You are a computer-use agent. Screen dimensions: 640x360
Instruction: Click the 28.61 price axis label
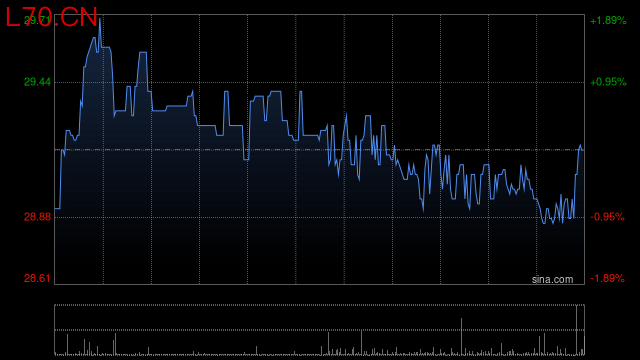pos(37,278)
